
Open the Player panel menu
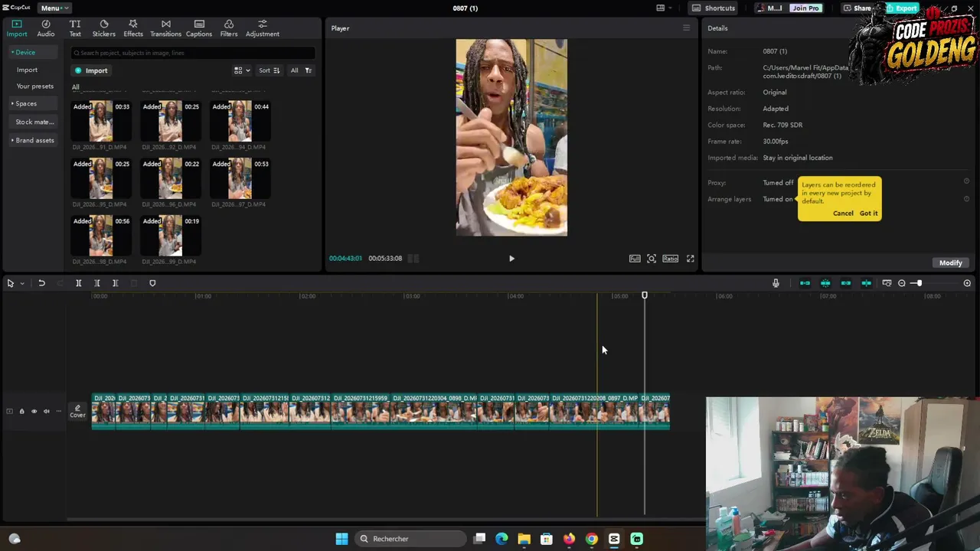pos(686,28)
